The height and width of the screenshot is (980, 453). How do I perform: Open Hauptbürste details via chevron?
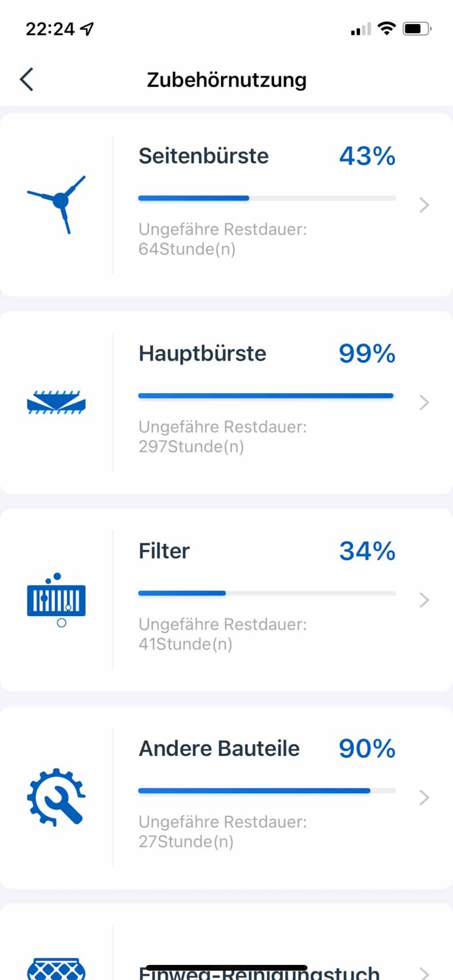(x=424, y=402)
